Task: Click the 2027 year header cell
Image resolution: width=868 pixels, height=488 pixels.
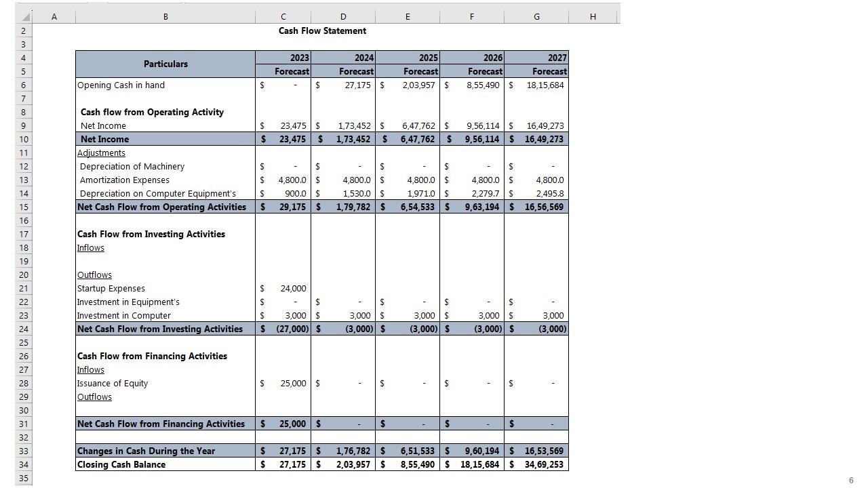Action: click(x=536, y=58)
